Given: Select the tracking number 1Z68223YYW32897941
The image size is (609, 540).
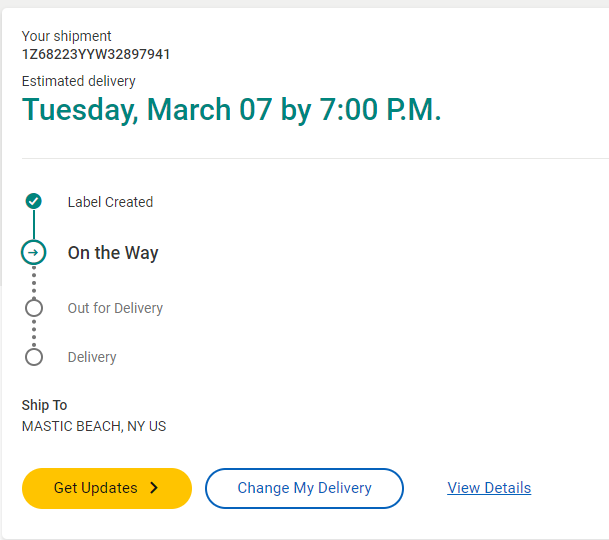Looking at the screenshot, I should (96, 55).
